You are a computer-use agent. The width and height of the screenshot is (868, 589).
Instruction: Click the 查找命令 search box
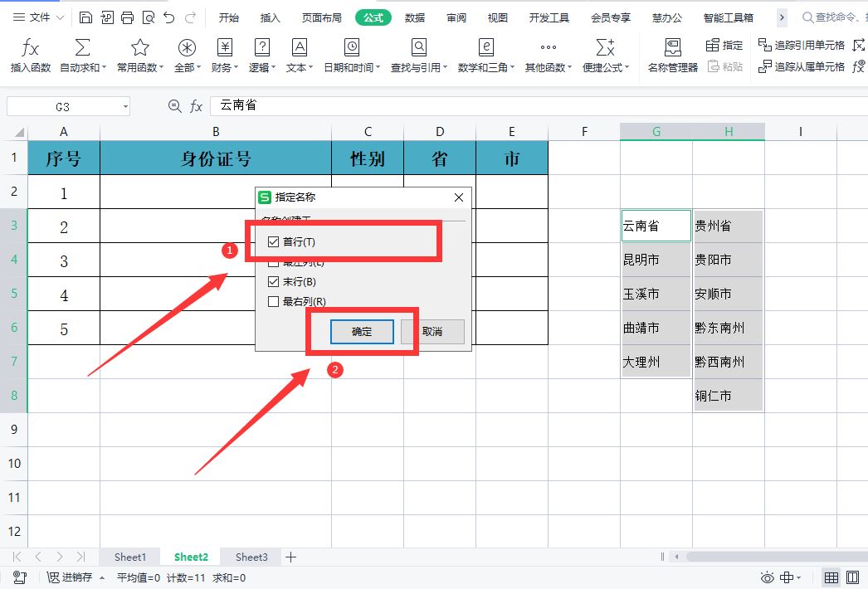(833, 17)
